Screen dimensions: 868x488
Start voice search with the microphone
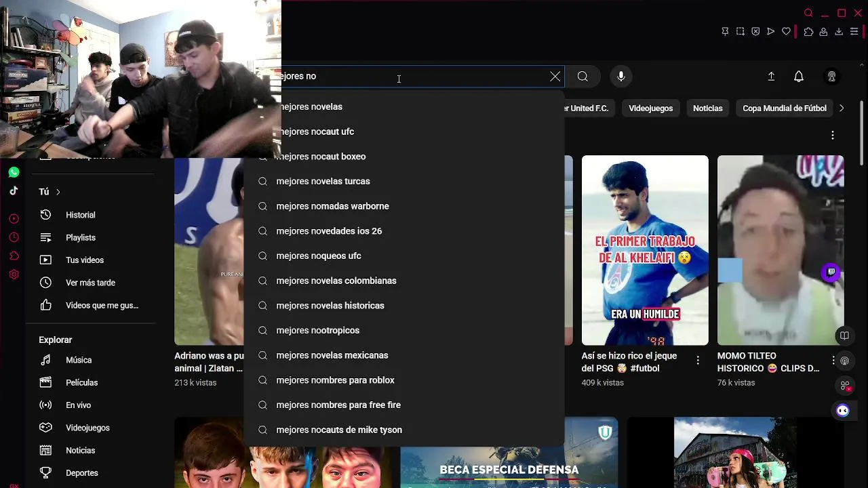[620, 77]
